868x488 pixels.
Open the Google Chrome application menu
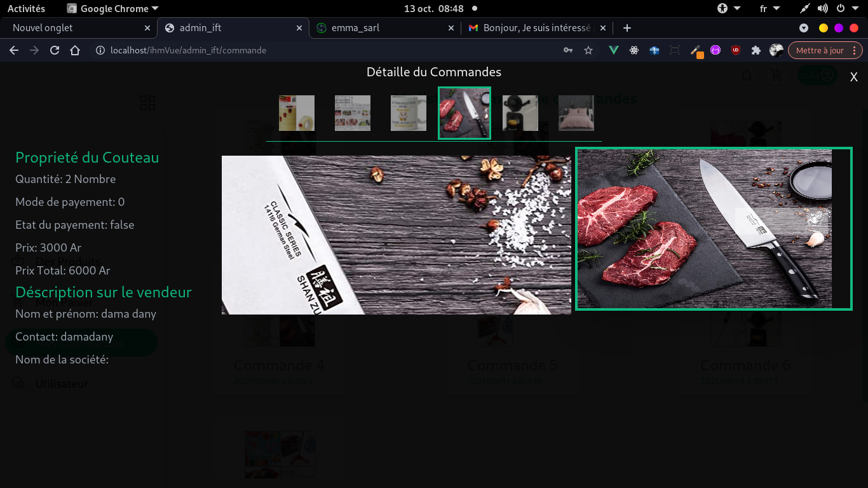112,9
